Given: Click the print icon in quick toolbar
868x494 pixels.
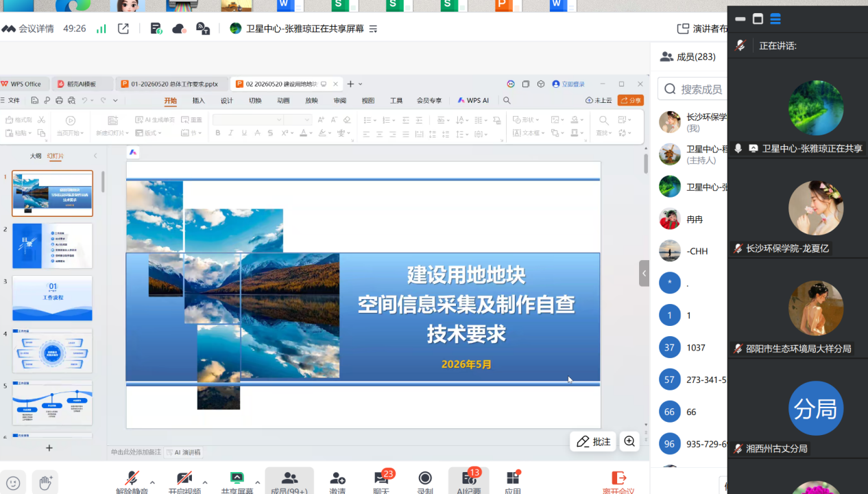Looking at the screenshot, I should click(x=59, y=100).
